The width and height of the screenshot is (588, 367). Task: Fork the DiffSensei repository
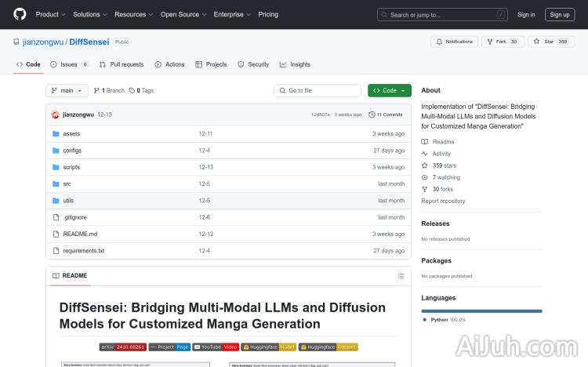(x=497, y=42)
